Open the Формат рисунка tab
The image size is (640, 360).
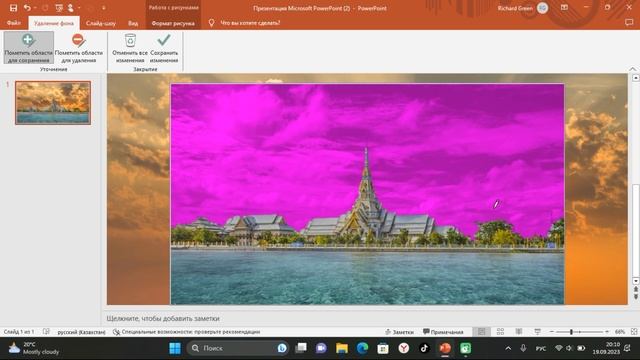[x=173, y=23]
